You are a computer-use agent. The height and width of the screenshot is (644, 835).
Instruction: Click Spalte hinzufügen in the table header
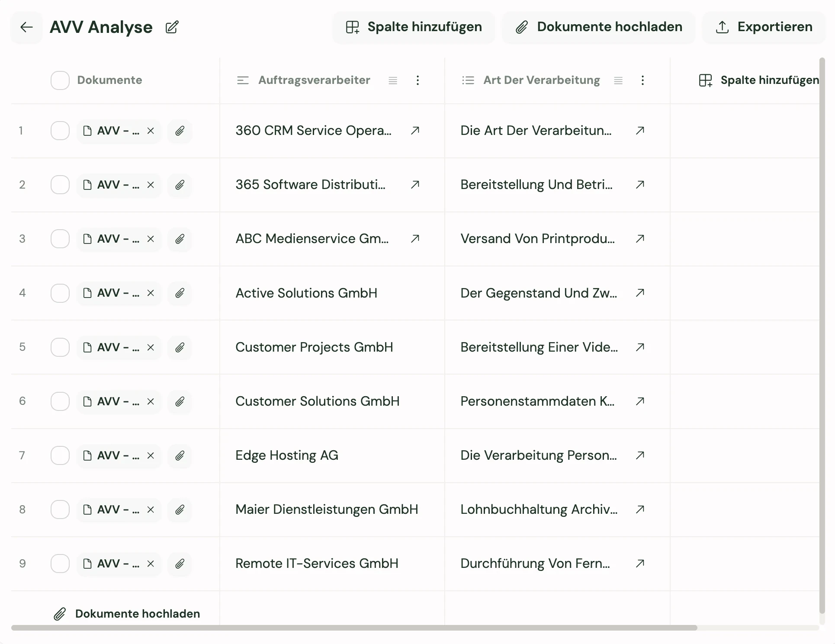click(758, 80)
